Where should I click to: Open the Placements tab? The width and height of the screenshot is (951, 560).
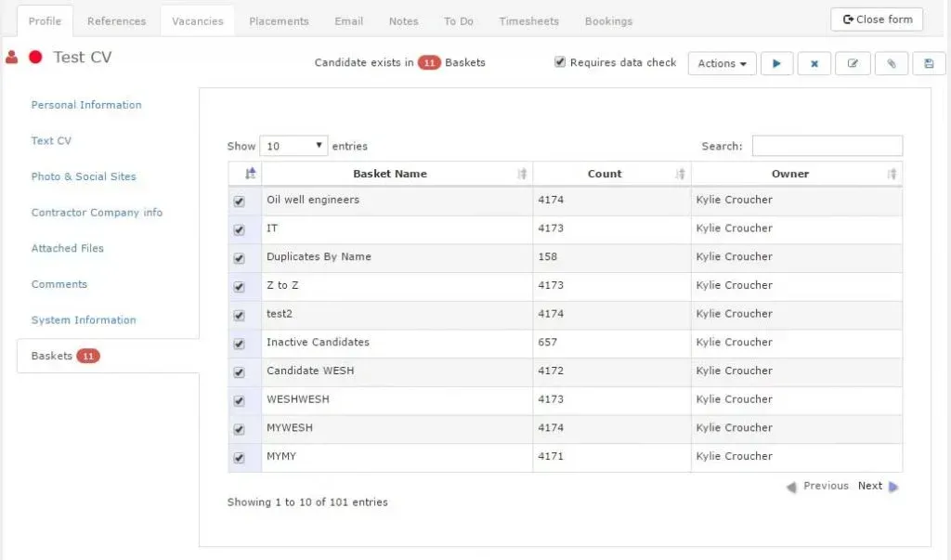click(x=279, y=21)
